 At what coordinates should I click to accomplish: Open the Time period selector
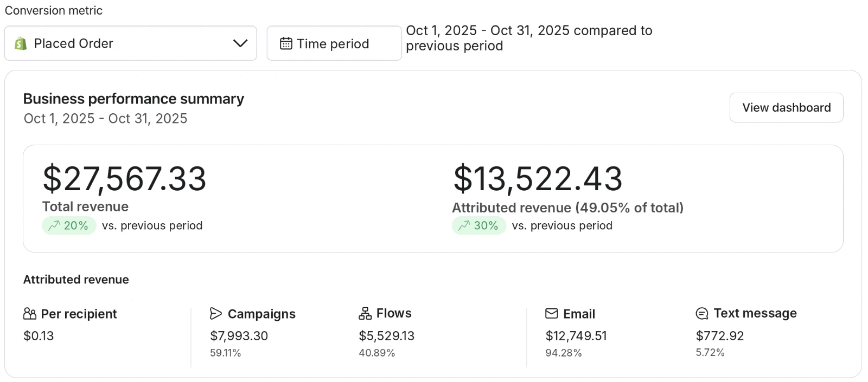(334, 43)
